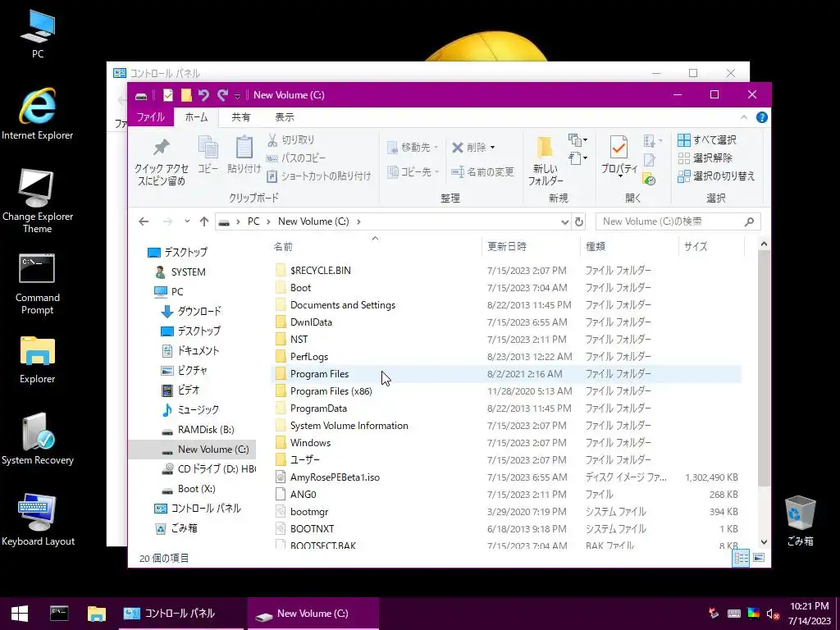The height and width of the screenshot is (630, 840).
Task: Click コントロール パネル taskbar button
Action: coord(180,614)
